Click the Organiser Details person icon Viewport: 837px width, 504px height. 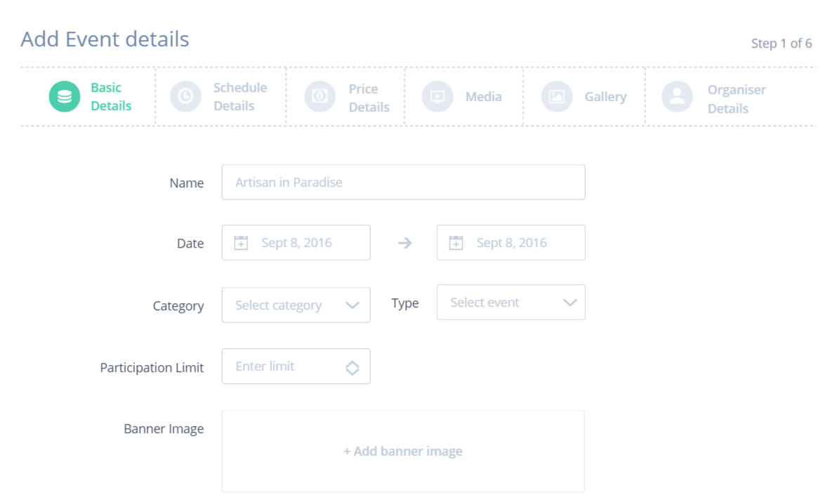click(678, 97)
